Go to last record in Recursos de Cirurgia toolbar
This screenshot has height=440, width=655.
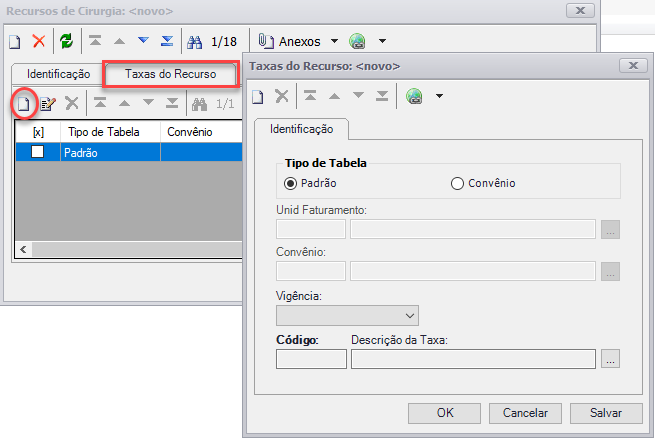[167, 41]
